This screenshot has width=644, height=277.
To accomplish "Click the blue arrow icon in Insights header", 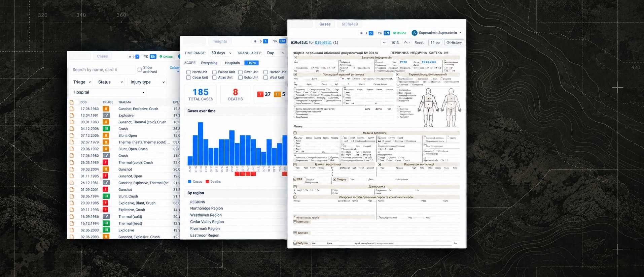I will [265, 41].
